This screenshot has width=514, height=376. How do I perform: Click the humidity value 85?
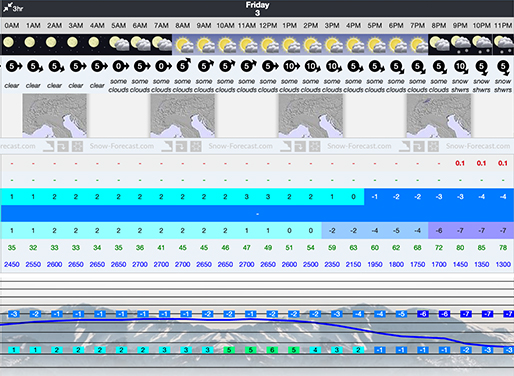[x=481, y=248]
